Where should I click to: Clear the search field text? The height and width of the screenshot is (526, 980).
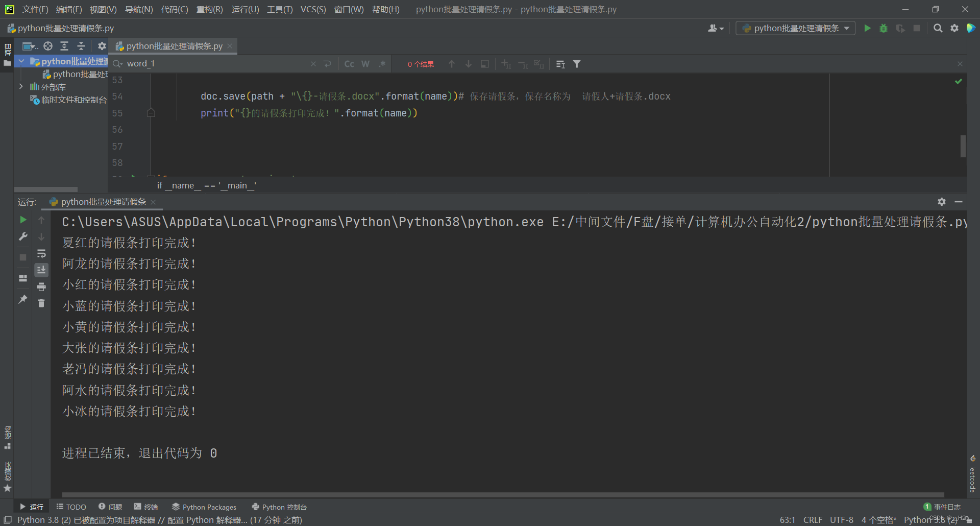[x=313, y=64]
